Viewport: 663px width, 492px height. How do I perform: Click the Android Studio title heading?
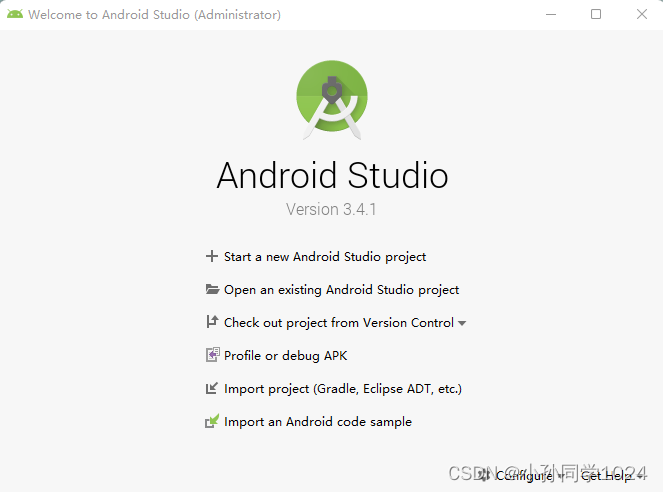point(332,175)
